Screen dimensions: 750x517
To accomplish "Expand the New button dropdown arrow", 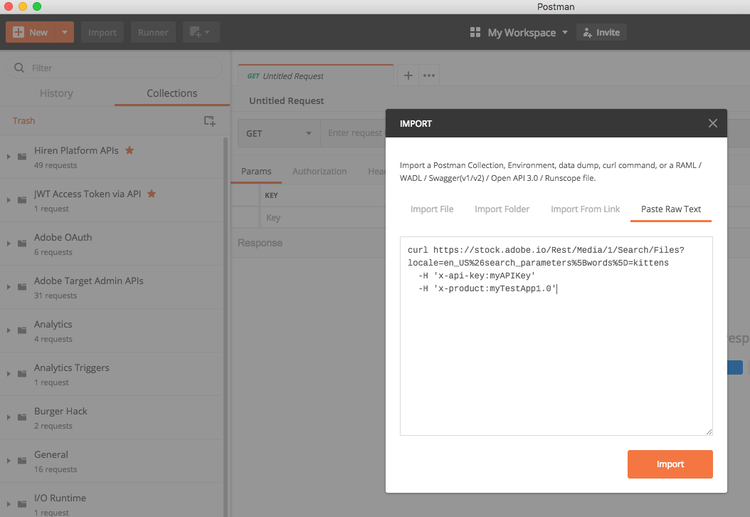I will point(65,32).
